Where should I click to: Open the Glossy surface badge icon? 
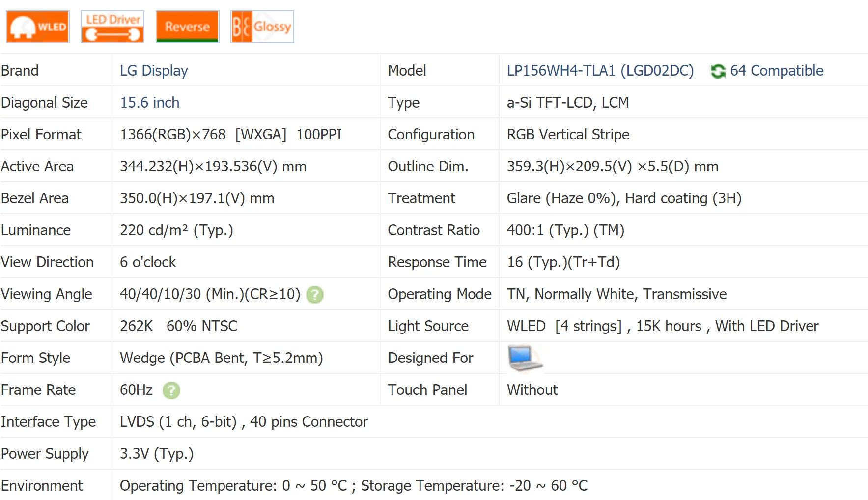(x=262, y=27)
